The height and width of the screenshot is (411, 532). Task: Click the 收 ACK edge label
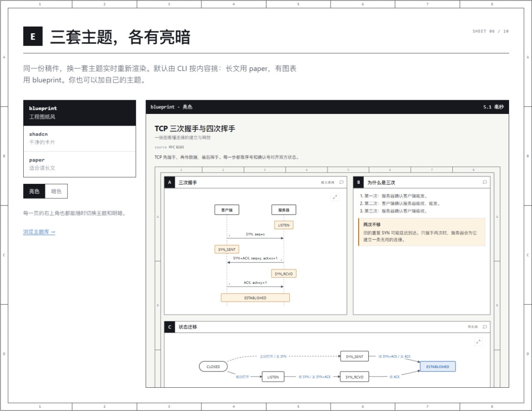[394, 377]
